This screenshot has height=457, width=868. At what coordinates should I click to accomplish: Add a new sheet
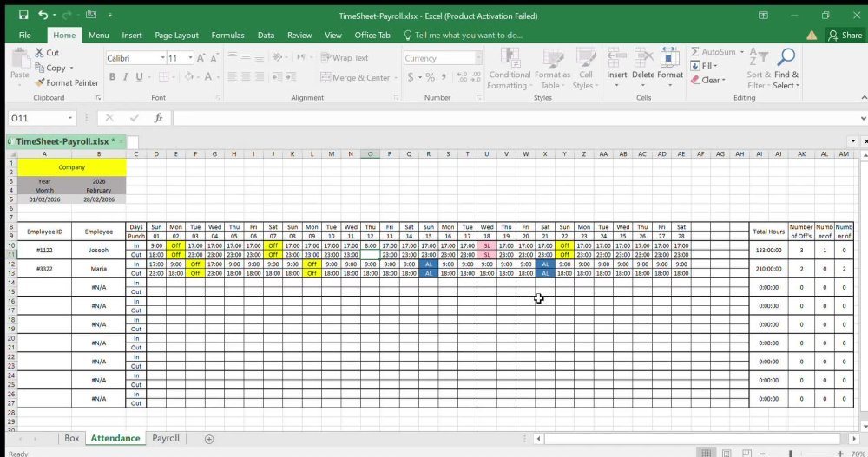[x=208, y=439]
